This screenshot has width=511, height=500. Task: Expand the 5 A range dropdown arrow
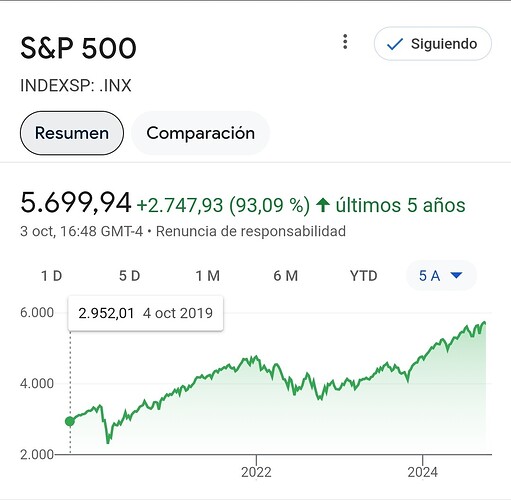pos(456,275)
